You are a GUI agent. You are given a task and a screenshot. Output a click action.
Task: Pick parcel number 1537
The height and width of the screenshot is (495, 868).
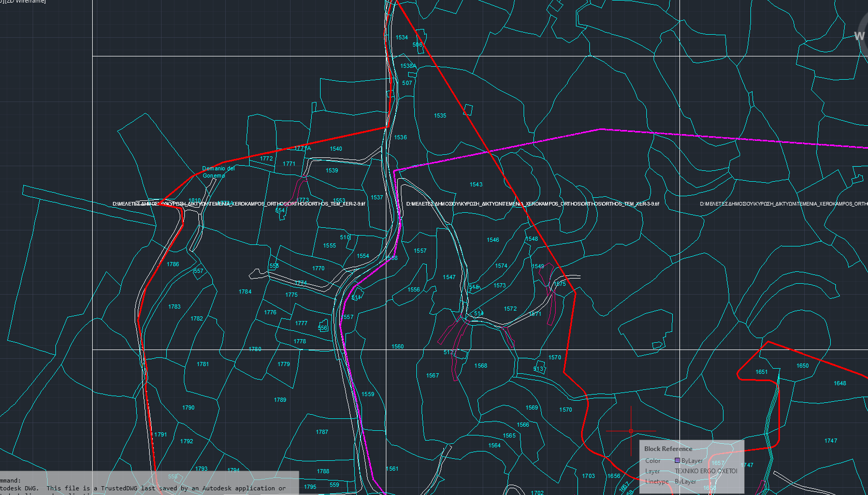(377, 198)
